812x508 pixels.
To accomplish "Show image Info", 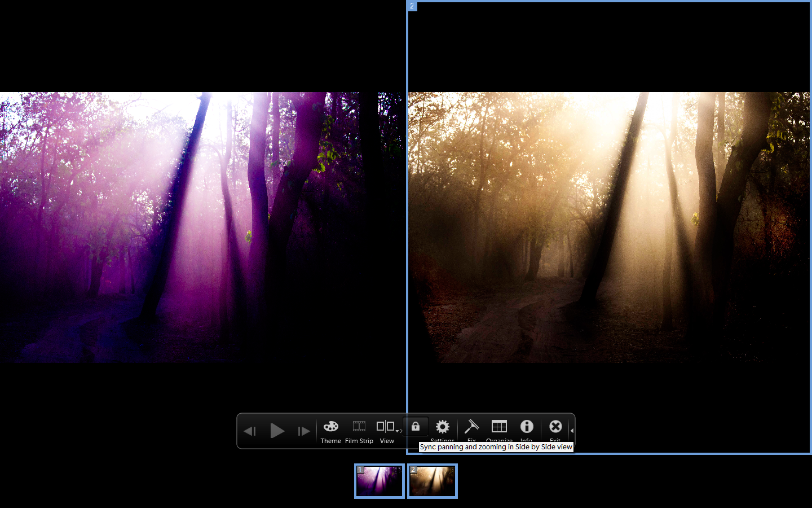I will 527,427.
